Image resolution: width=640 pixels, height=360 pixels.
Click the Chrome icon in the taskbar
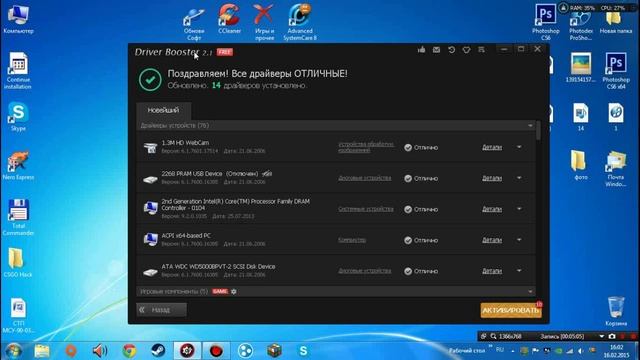(x=129, y=351)
